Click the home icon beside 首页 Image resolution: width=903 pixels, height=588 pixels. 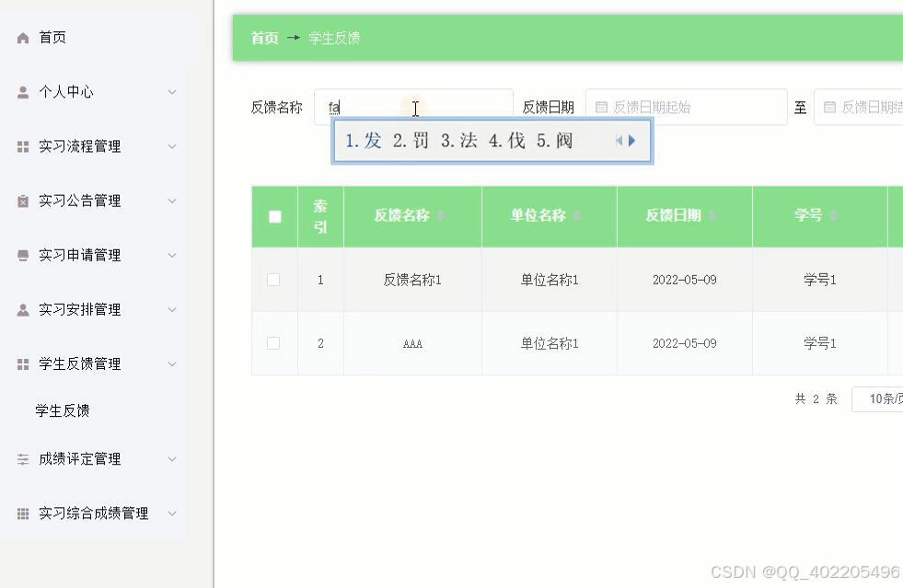tap(22, 37)
